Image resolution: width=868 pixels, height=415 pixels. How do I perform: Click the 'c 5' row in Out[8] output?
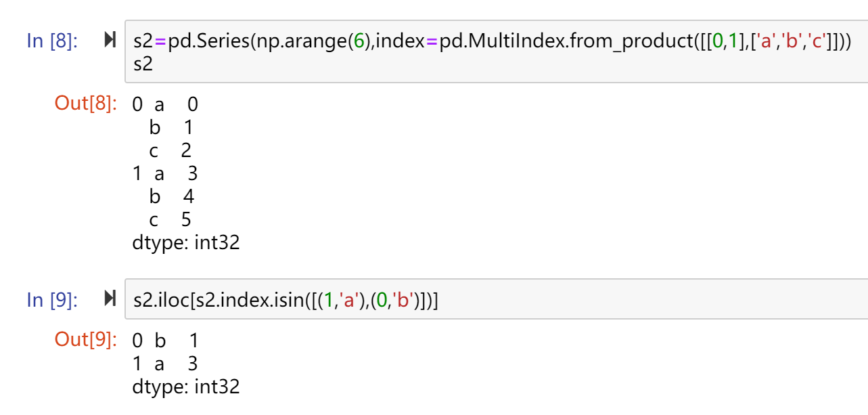(x=170, y=220)
